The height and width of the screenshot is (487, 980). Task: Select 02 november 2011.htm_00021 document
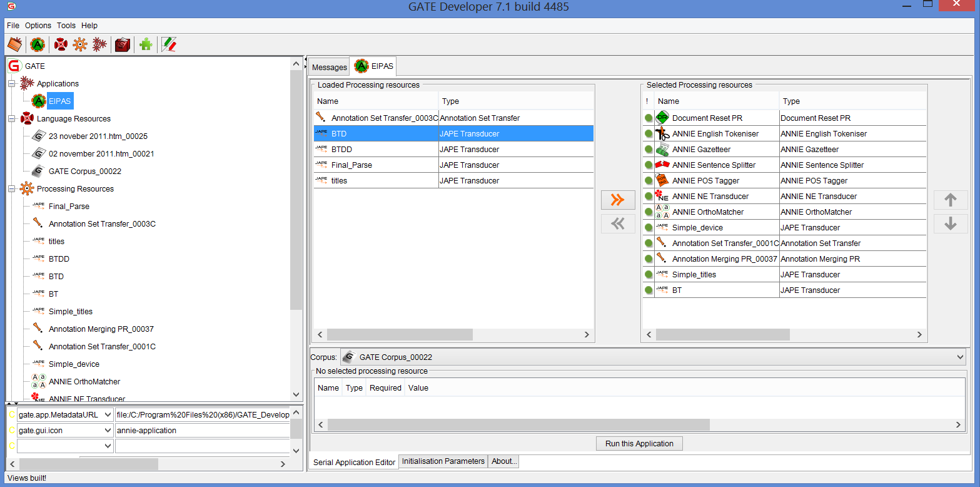coord(101,153)
